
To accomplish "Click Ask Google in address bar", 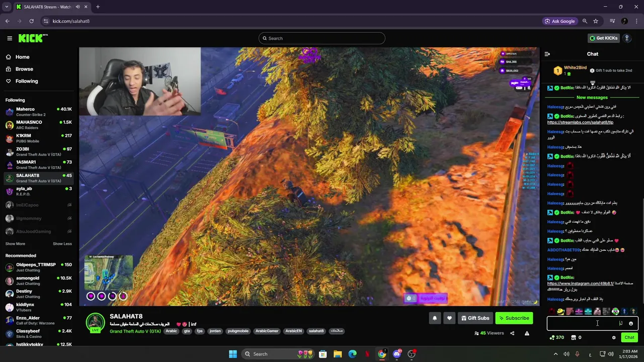I will [x=559, y=21].
